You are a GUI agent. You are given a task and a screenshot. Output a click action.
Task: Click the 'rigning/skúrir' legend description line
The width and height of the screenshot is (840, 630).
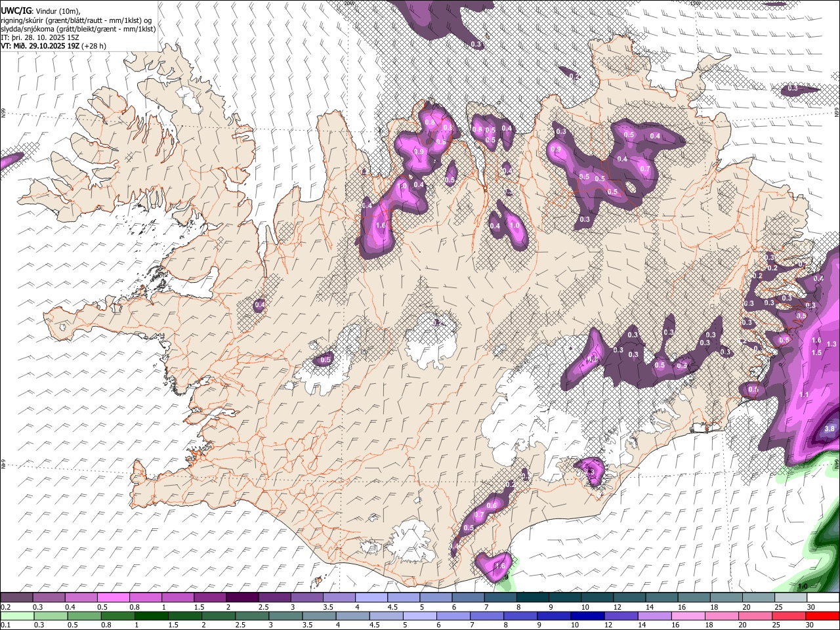(x=75, y=20)
